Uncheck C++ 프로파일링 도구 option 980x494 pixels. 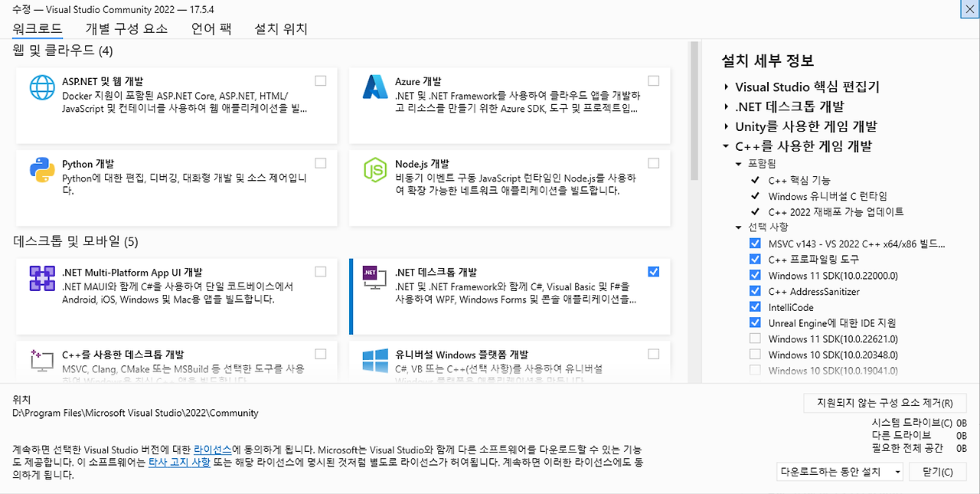coord(755,260)
